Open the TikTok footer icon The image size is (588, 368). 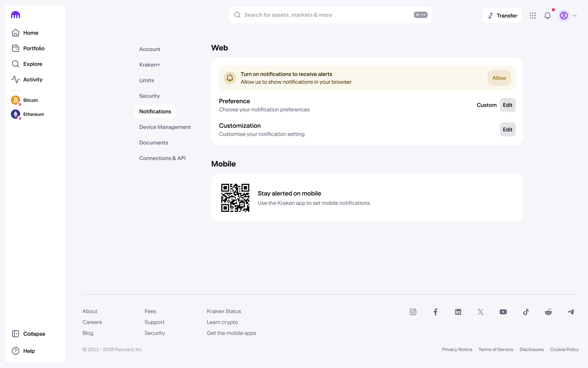coord(526,312)
